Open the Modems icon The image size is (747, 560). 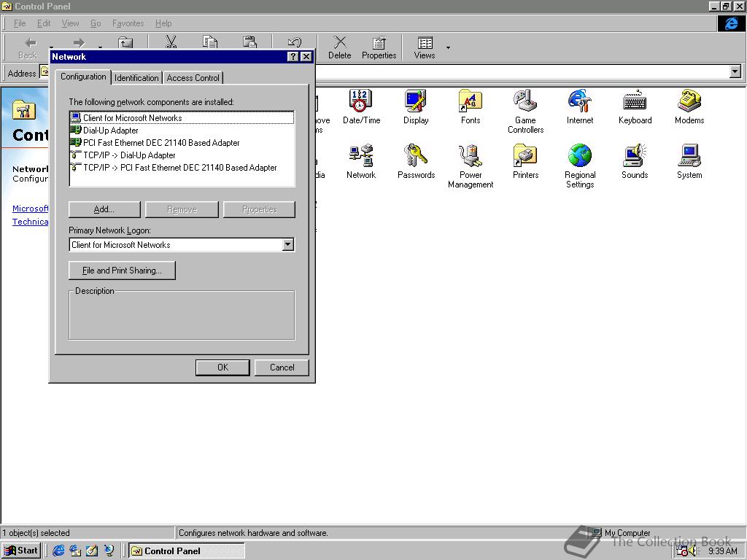point(689,106)
